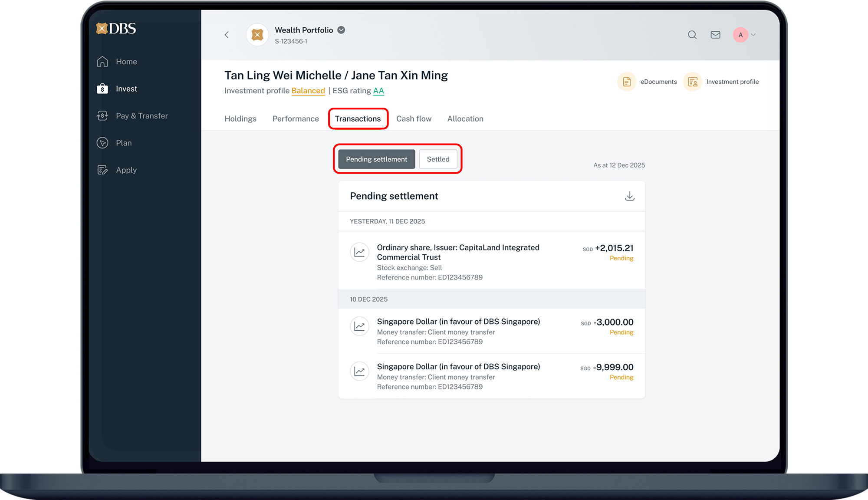Open the mail inbox icon
This screenshot has height=500, width=868.
pos(715,35)
